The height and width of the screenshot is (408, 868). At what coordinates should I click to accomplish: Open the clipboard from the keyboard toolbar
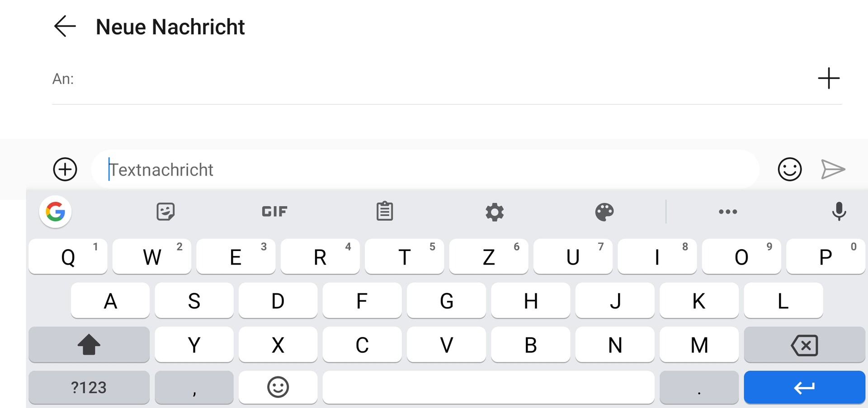click(385, 211)
